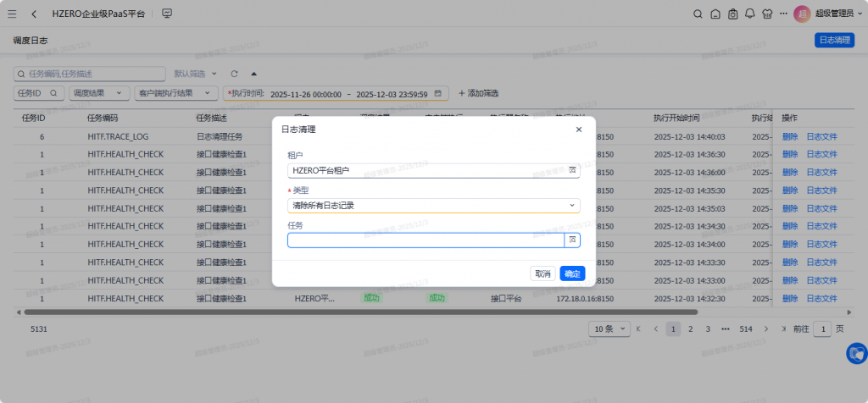868x403 pixels.
Task: Open the floating support chat icon at bottom right
Action: (x=856, y=353)
